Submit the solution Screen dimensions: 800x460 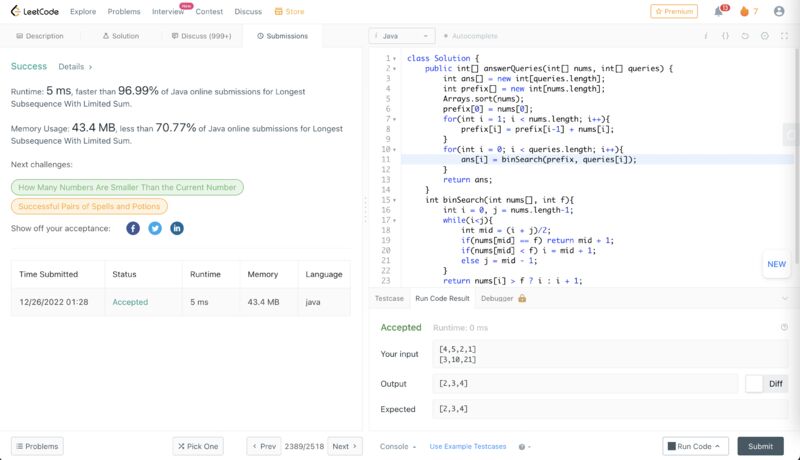click(760, 446)
